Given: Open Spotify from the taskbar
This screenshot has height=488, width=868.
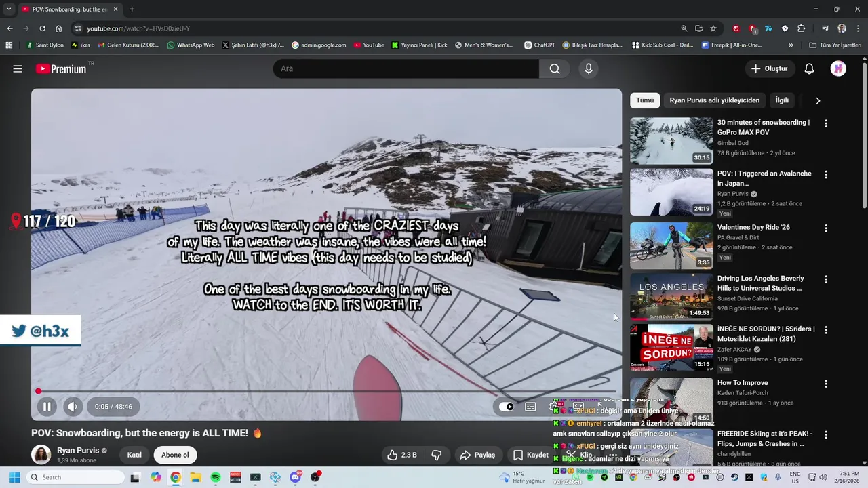Looking at the screenshot, I should (x=215, y=477).
